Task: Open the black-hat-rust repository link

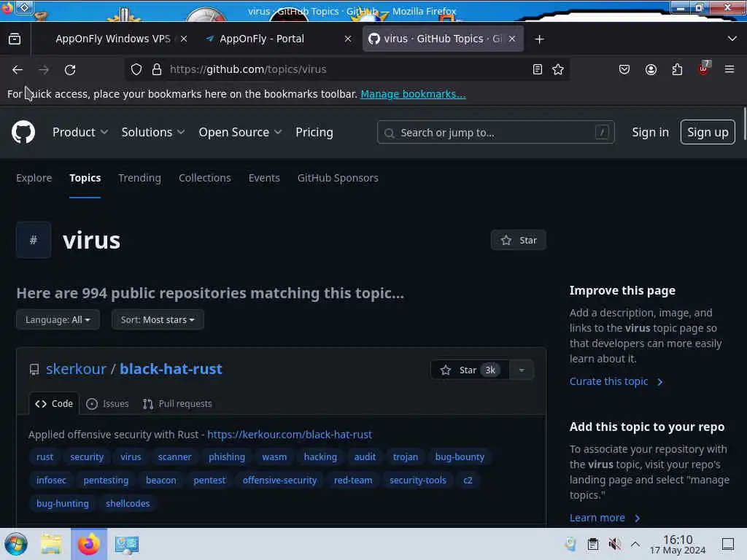Action: (x=171, y=369)
